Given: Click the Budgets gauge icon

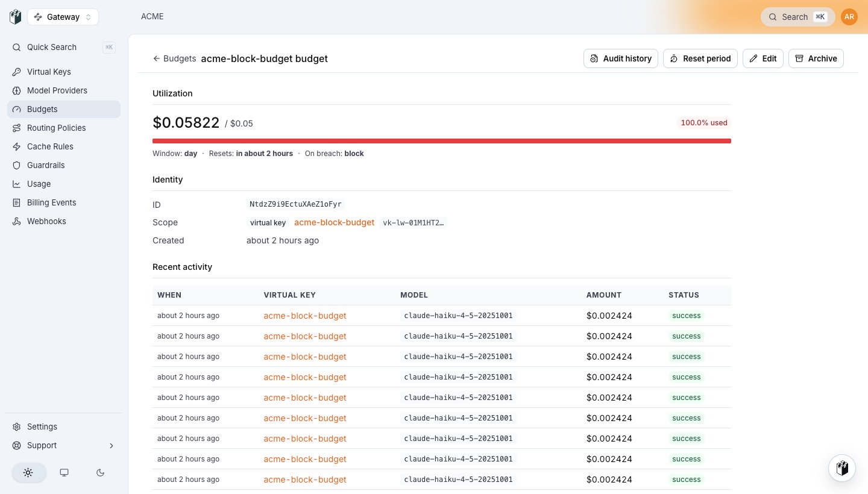Looking at the screenshot, I should (17, 109).
